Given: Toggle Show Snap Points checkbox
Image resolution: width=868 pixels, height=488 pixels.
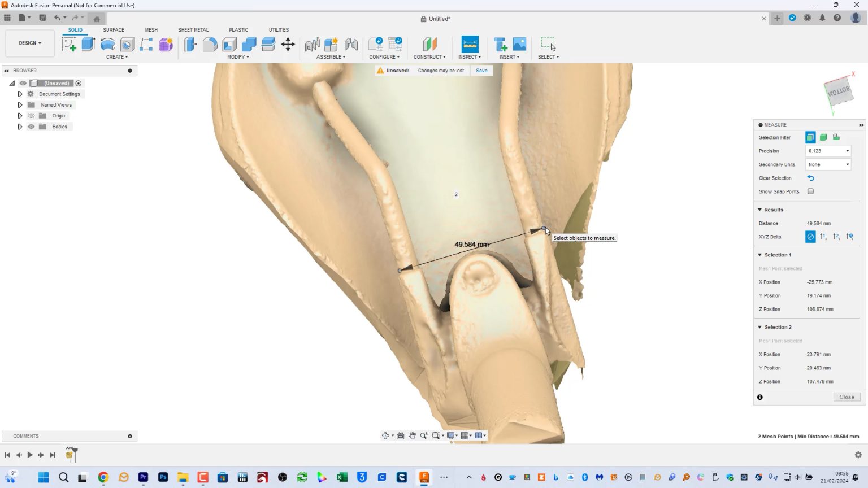Looking at the screenshot, I should tap(810, 191).
